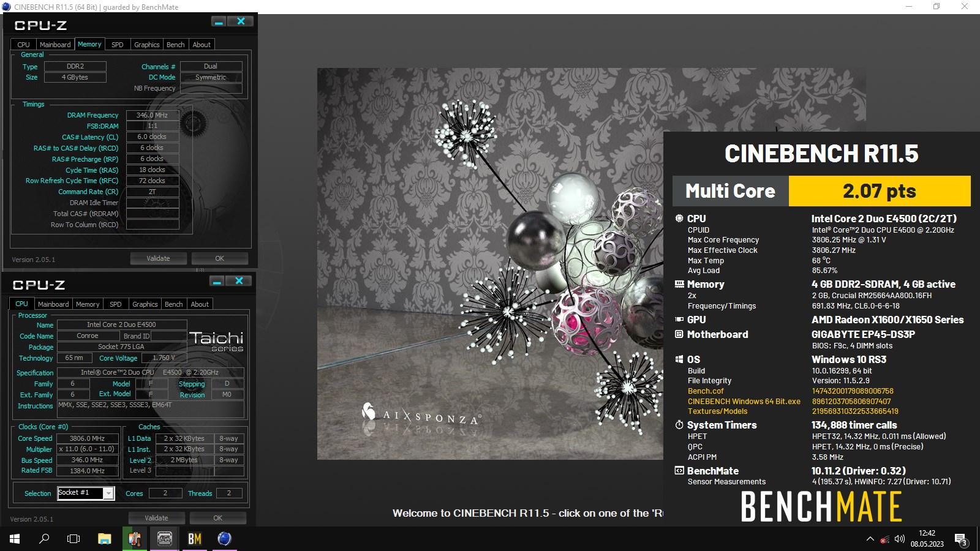Image resolution: width=980 pixels, height=551 pixels.
Task: Select the BenchMate icon next to version
Action: pyautogui.click(x=679, y=471)
